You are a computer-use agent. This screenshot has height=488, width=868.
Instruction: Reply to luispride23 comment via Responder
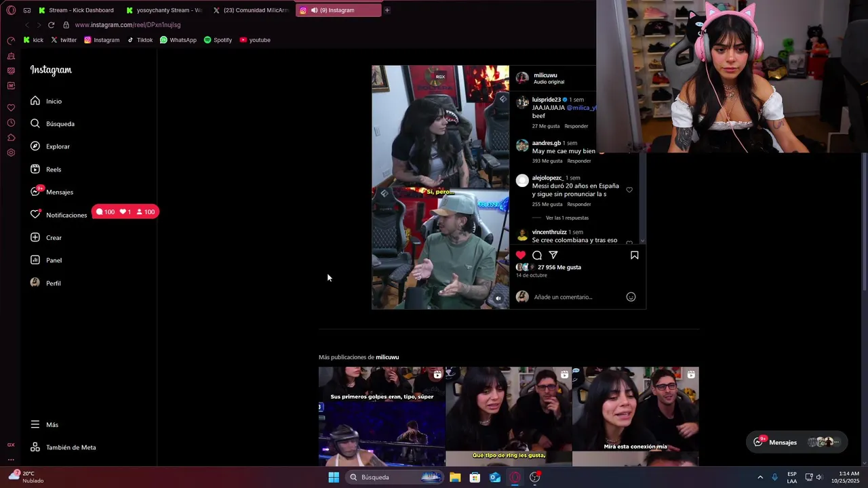point(576,126)
